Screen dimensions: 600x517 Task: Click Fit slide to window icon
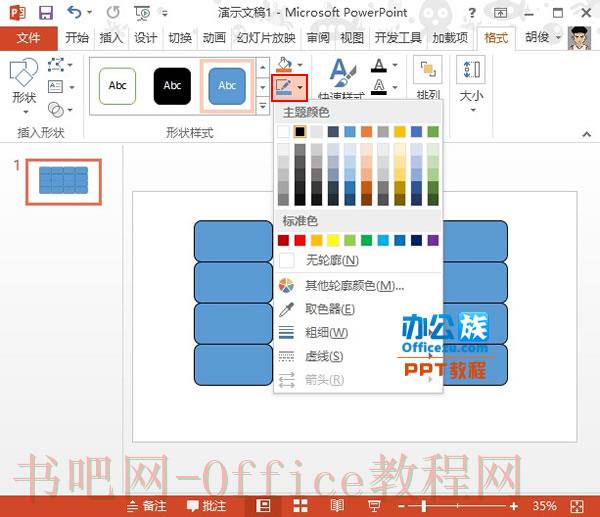coord(577,506)
